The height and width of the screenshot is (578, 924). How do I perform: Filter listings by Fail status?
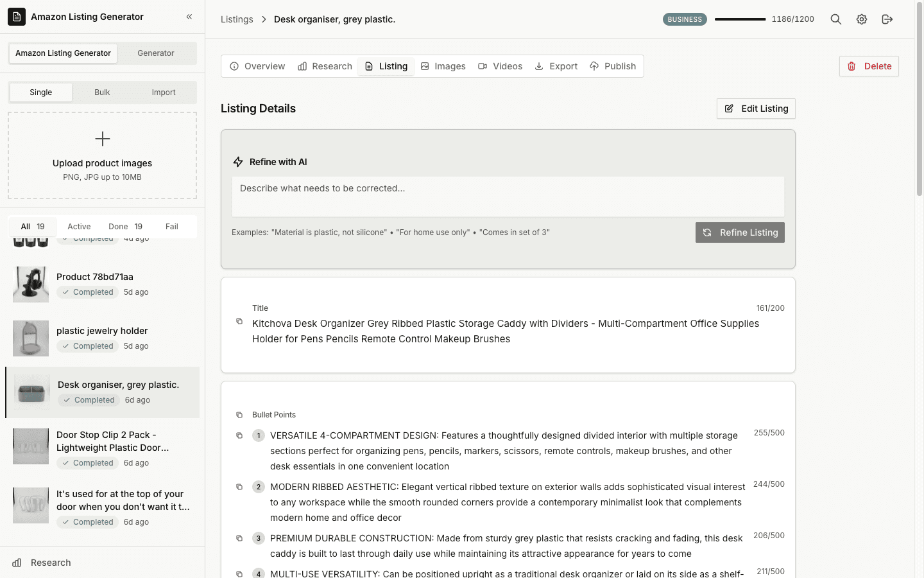171,226
